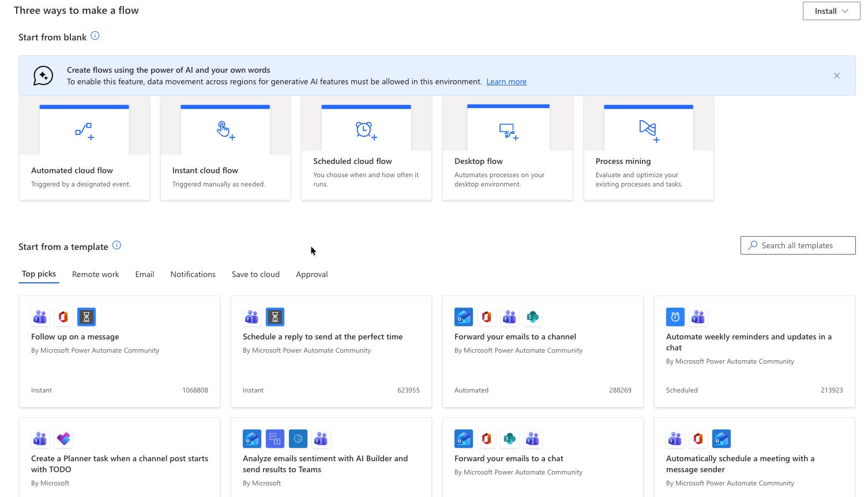
Task: Click SharePoint icon on Forward your emails to a channel card
Action: pyautogui.click(x=533, y=317)
